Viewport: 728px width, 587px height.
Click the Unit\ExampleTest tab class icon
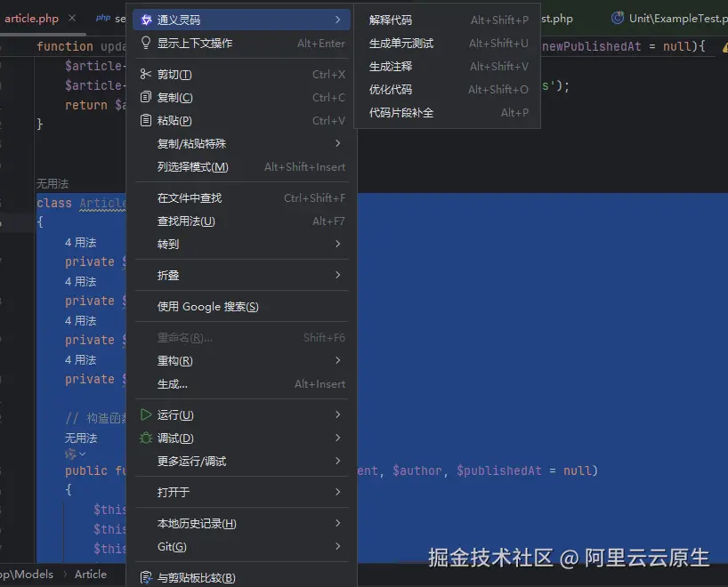(618, 18)
